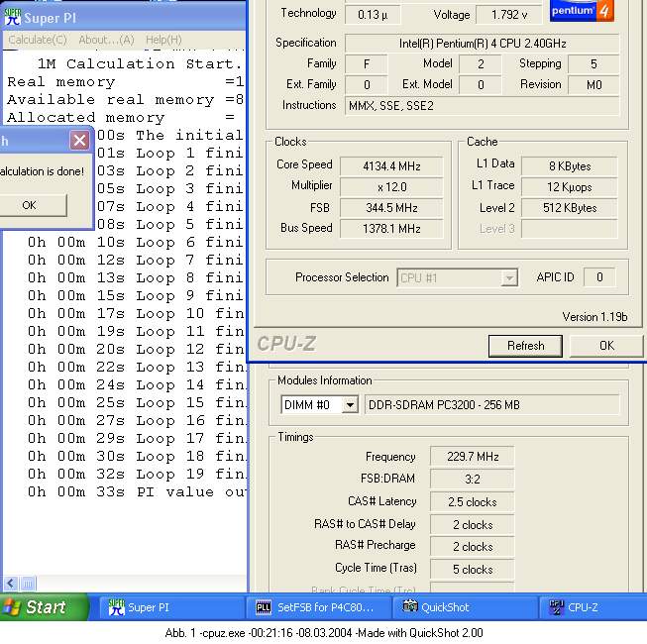Click the APIC ID 0 field
Screen dimensions: 647x644
599,277
